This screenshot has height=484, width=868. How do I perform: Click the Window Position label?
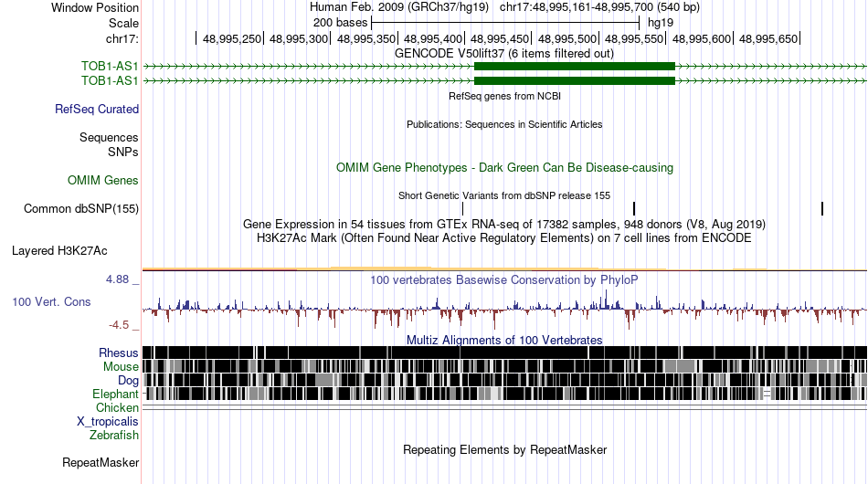95,7
